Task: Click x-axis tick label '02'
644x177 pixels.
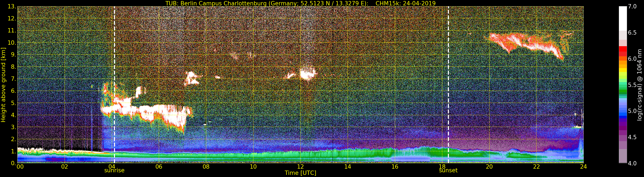Action: pos(65,167)
